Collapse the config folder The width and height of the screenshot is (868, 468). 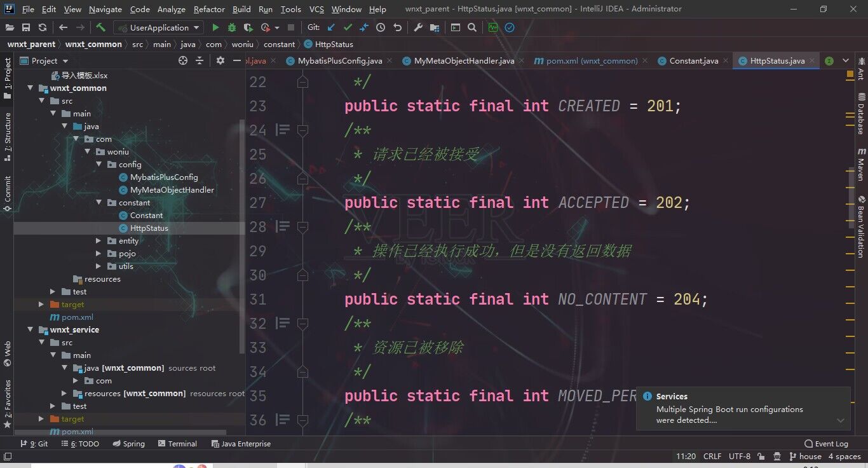coord(98,164)
